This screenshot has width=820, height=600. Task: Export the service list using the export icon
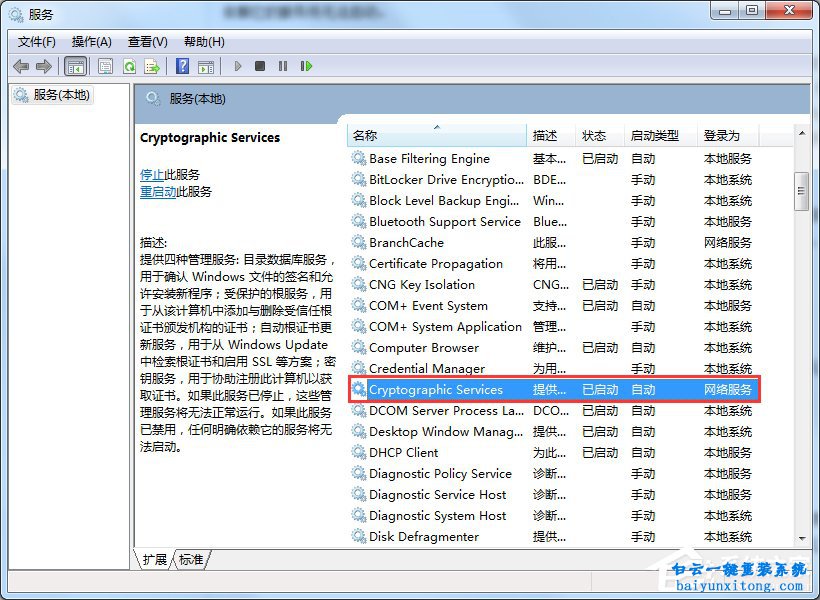pyautogui.click(x=152, y=66)
